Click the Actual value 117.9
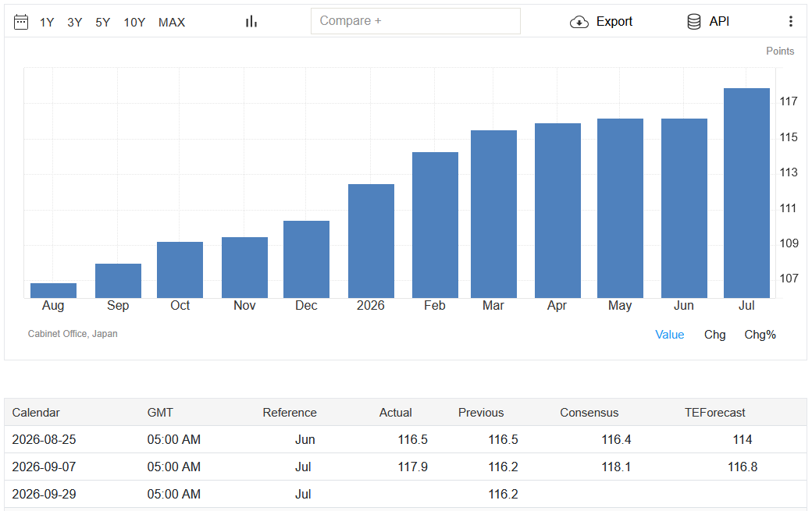The width and height of the screenshot is (812, 511). click(x=413, y=467)
